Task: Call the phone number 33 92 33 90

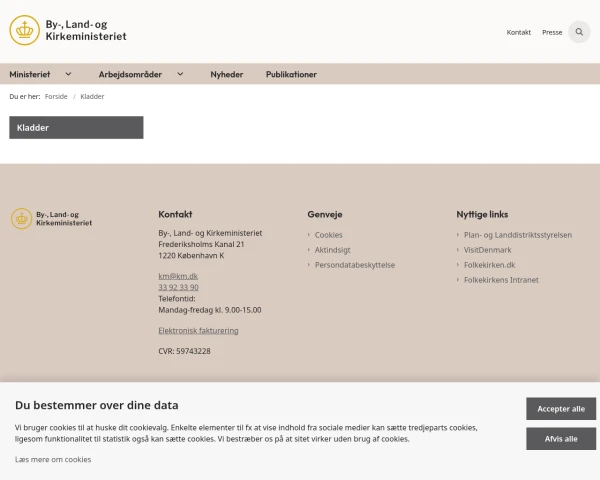Action: coord(178,287)
